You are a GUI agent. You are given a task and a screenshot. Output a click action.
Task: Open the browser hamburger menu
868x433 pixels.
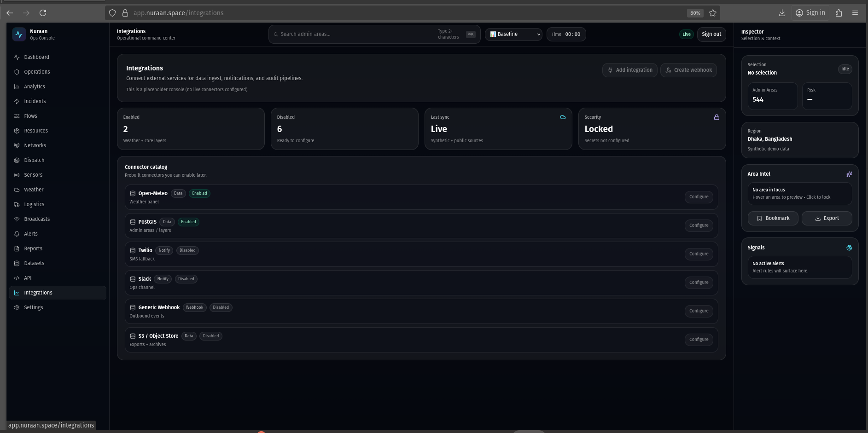(x=855, y=13)
